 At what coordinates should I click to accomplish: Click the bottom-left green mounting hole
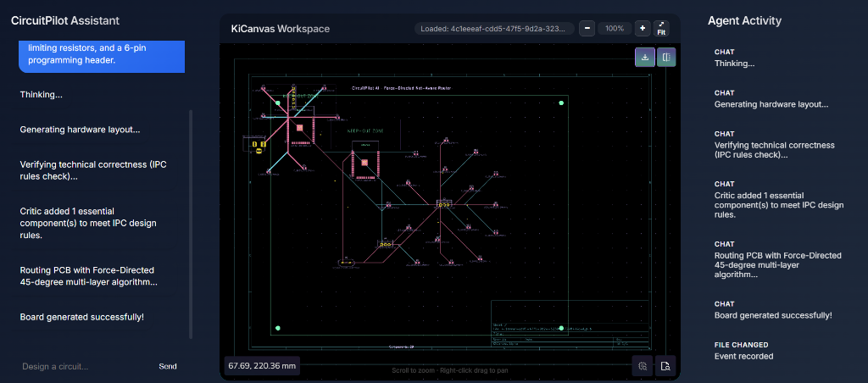[278, 328]
